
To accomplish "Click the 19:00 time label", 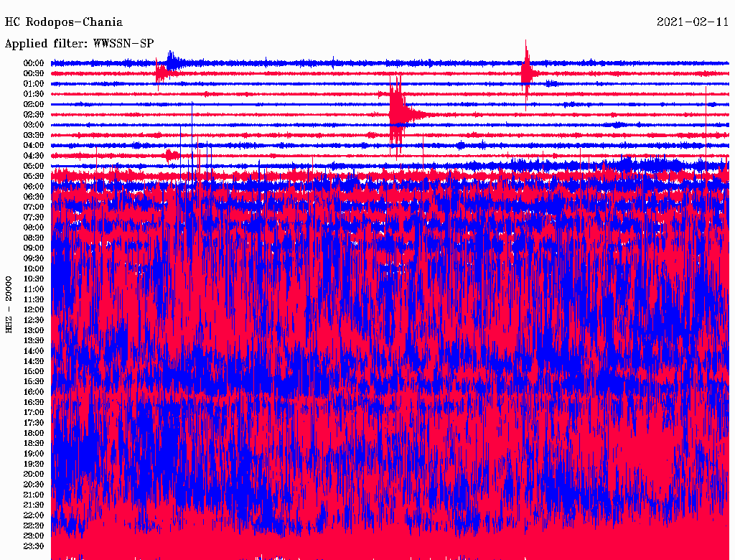I will click(x=34, y=454).
